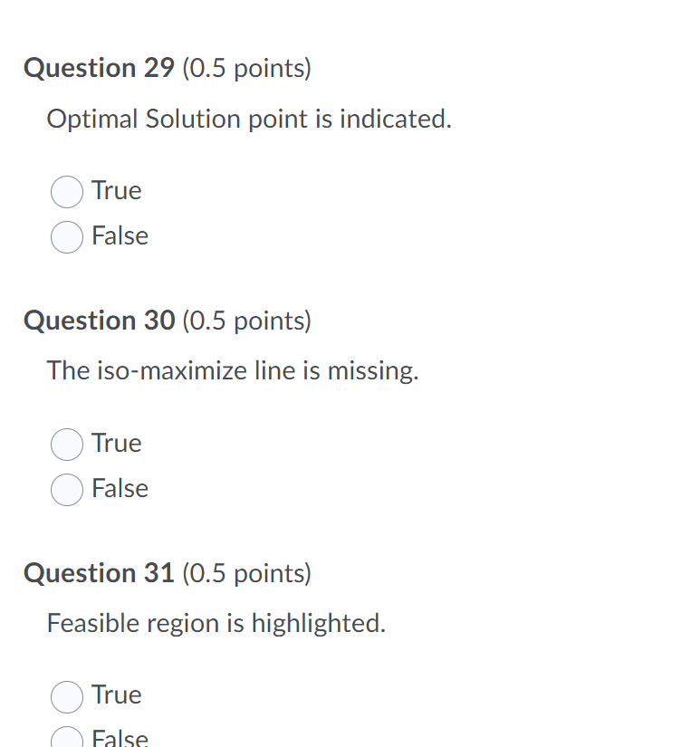
Task: Click the Question 31 heading
Action: coord(100,573)
